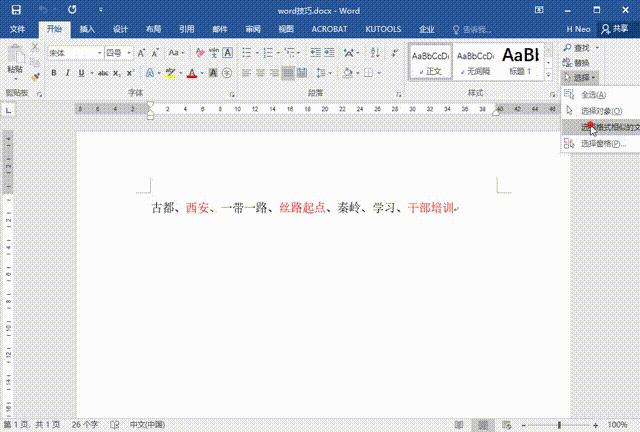Clear all formatting with eraser icon
The image size is (640, 432).
[200, 53]
